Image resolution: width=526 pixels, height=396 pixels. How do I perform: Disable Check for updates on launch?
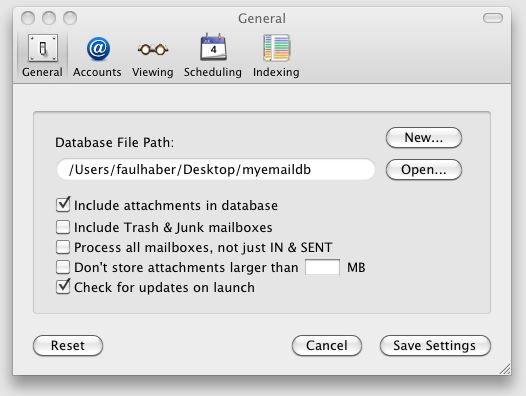(63, 287)
